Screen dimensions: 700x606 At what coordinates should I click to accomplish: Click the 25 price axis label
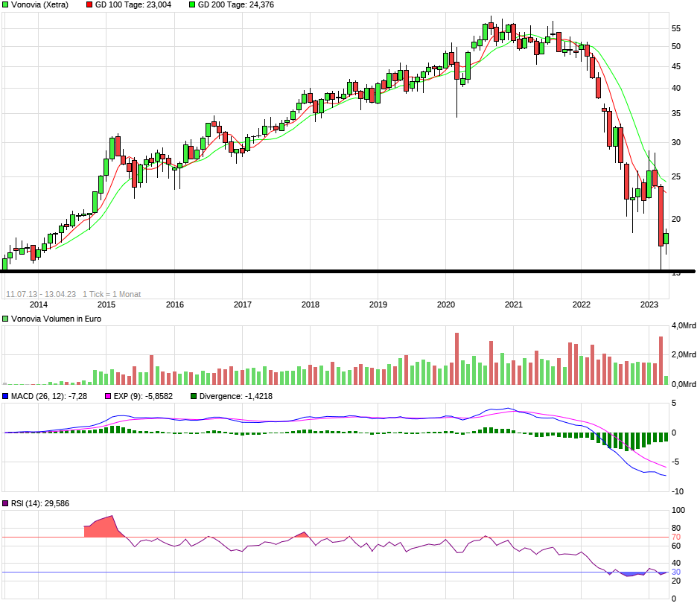pyautogui.click(x=676, y=177)
